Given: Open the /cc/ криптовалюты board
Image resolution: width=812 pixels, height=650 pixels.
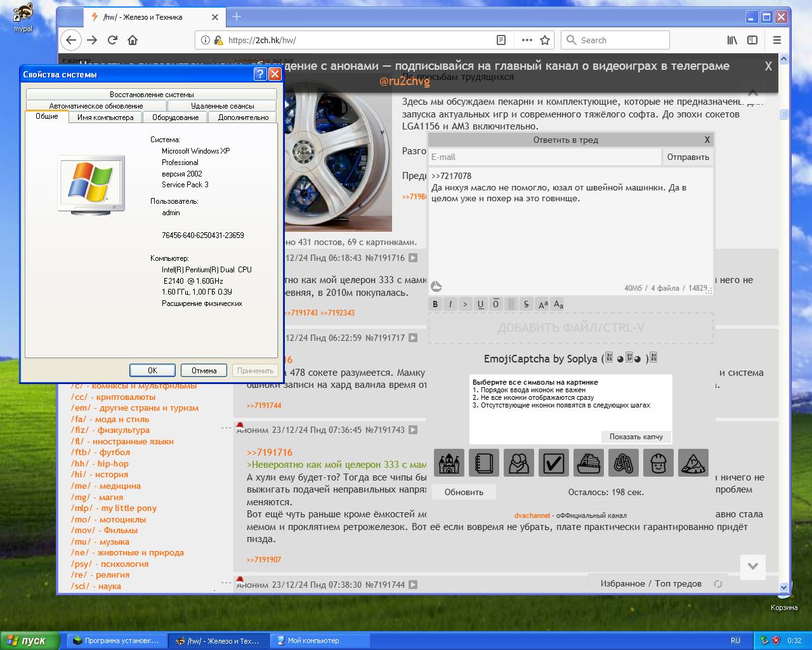Looking at the screenshot, I should (113, 397).
